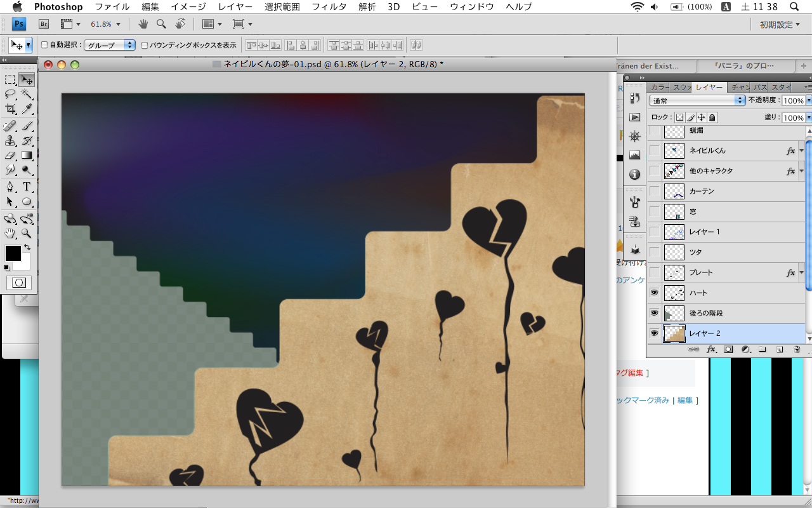
Task: Check バウンディングボックスを表示 option
Action: pos(145,45)
